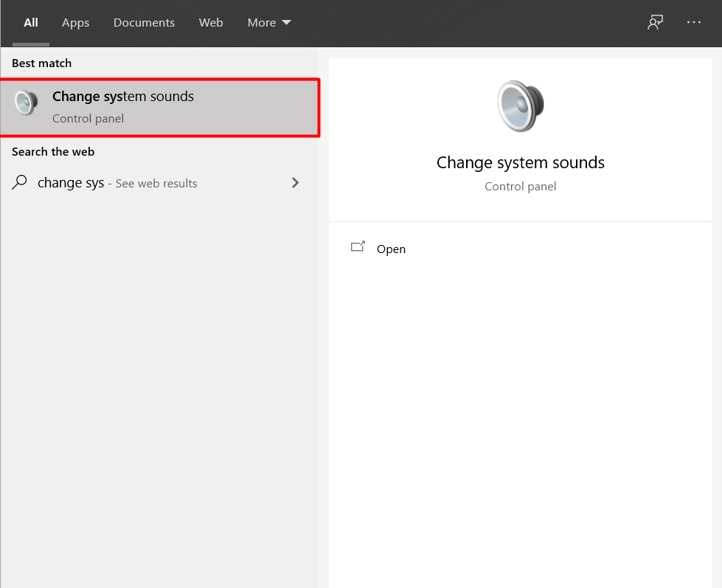Click Change system sounds title in preview
Screen dimensions: 722x588
(x=520, y=163)
